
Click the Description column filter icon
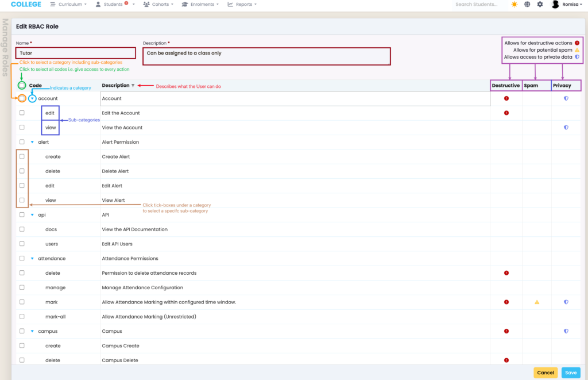click(x=133, y=86)
